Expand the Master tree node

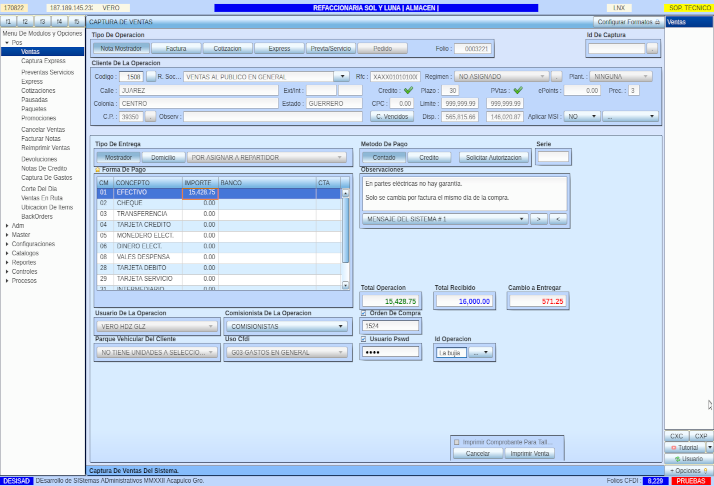[x=7, y=235]
